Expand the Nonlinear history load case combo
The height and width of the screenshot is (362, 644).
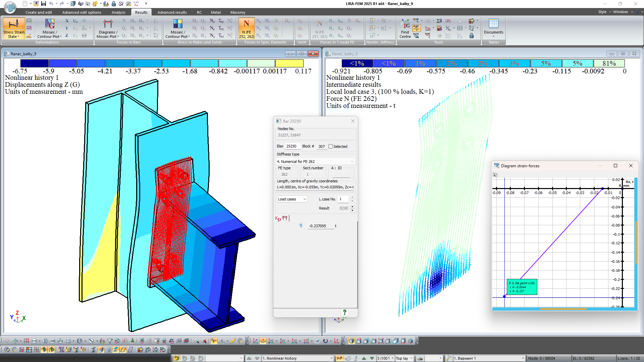331,358
